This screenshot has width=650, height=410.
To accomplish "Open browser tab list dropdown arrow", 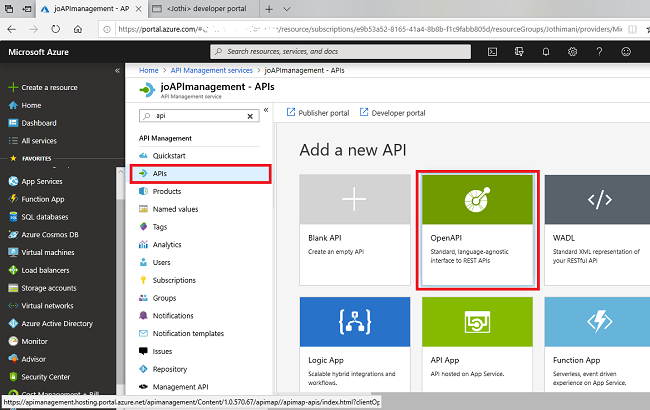I will point(286,9).
